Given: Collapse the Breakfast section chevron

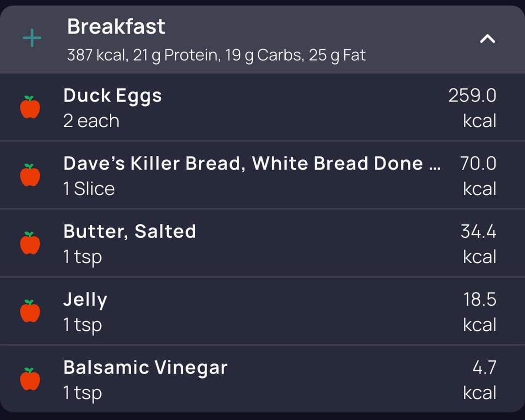Looking at the screenshot, I should click(x=487, y=39).
